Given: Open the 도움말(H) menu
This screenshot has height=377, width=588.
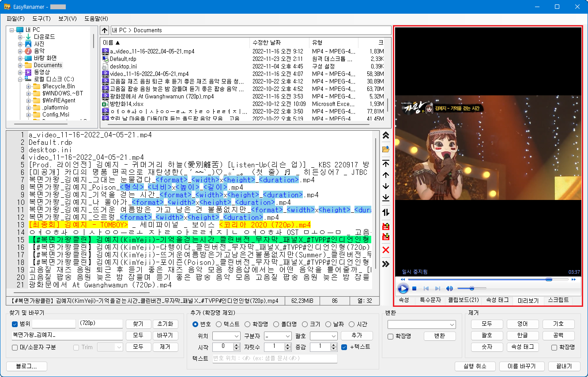Looking at the screenshot, I should click(x=96, y=19).
